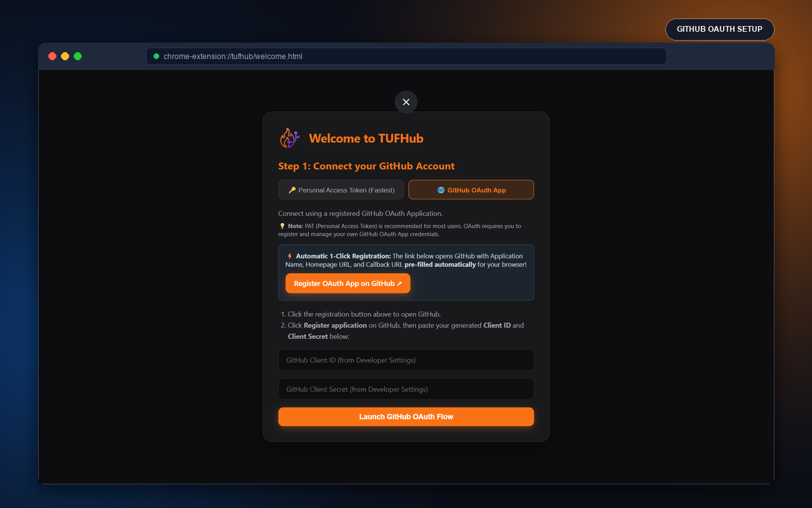Screen dimensions: 812x508
Task: Click the GITHUB OAUTH SETUP badge
Action: pos(719,29)
